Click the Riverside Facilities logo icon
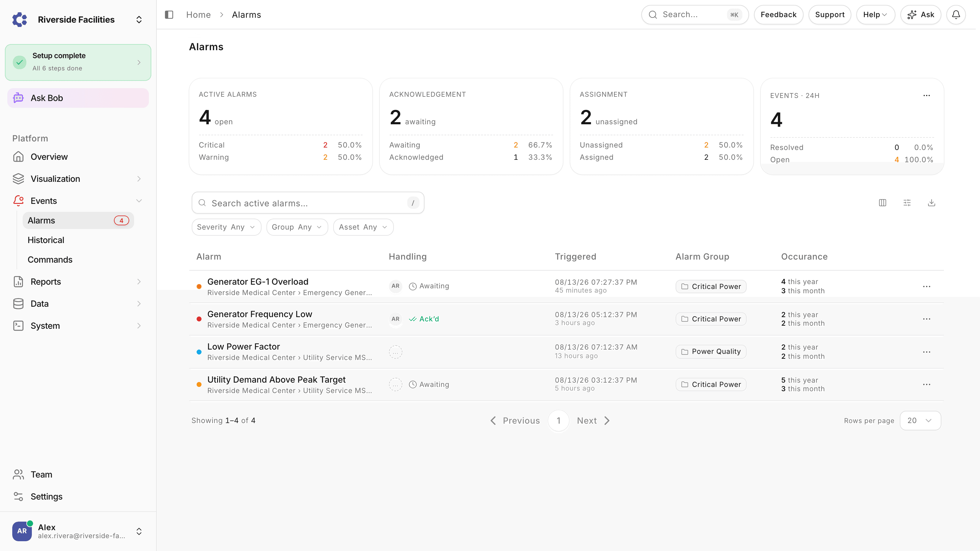980x551 pixels. click(19, 19)
